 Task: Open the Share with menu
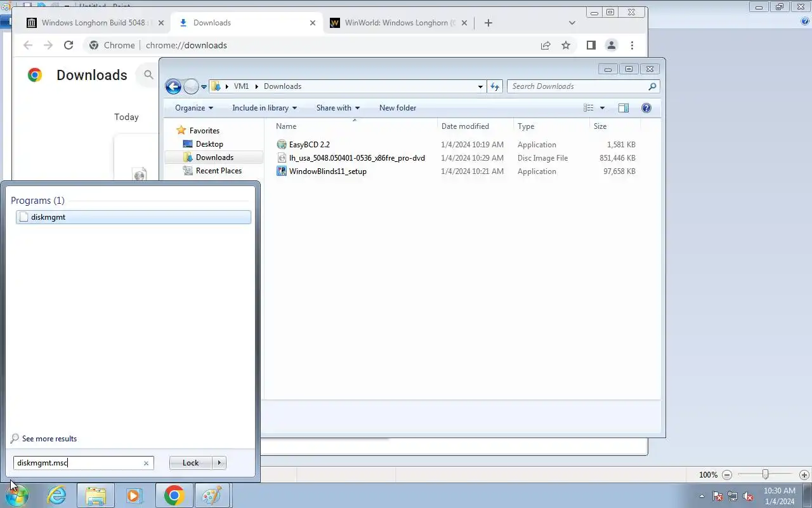338,108
